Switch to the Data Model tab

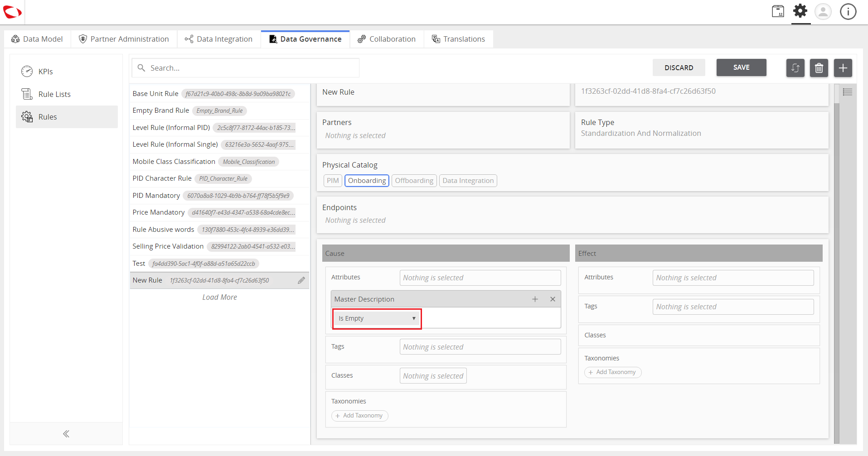37,39
